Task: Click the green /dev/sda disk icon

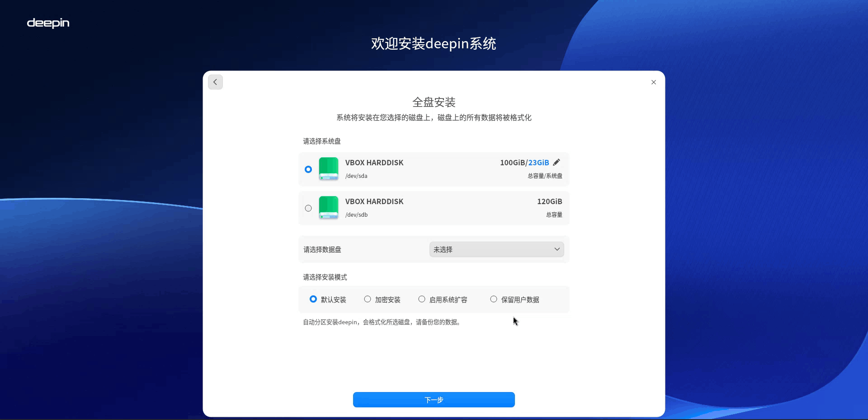Action: click(329, 169)
